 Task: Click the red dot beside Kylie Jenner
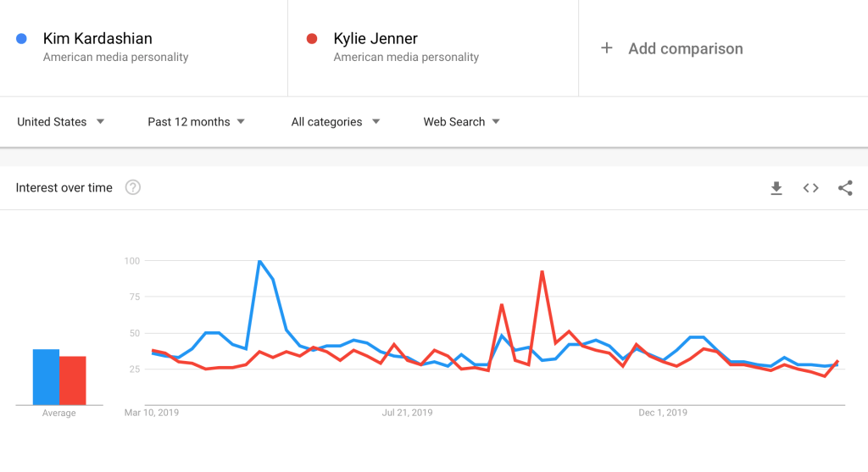click(312, 38)
